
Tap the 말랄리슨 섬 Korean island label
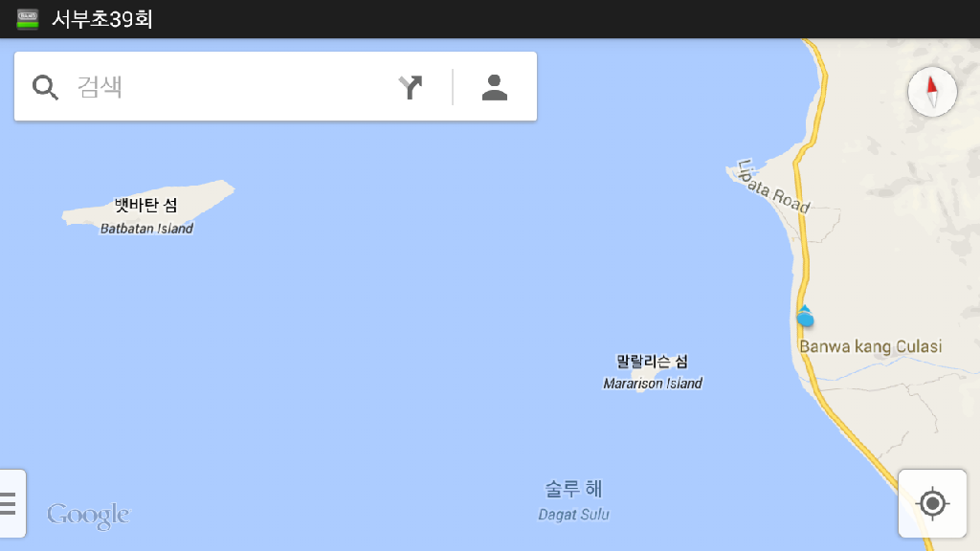(652, 361)
